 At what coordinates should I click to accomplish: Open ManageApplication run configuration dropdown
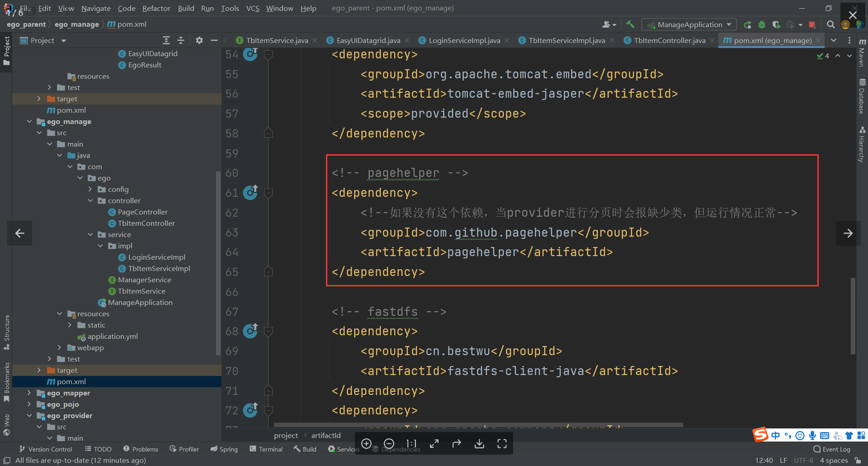point(689,24)
